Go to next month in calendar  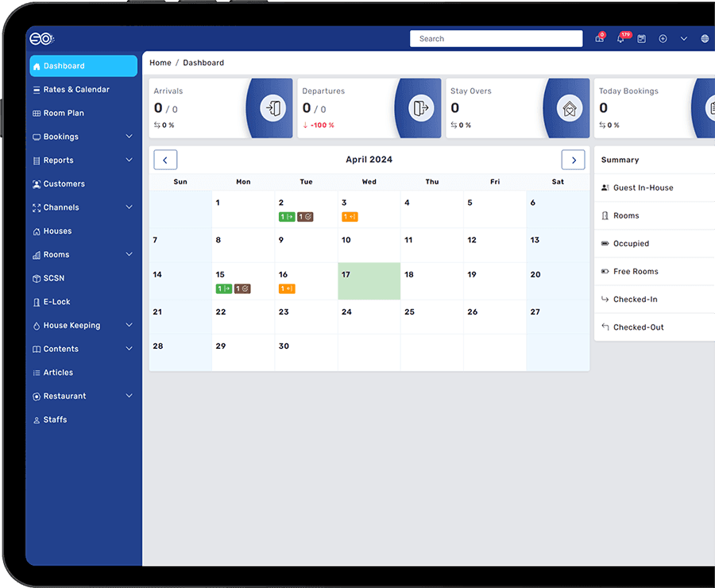pos(573,160)
